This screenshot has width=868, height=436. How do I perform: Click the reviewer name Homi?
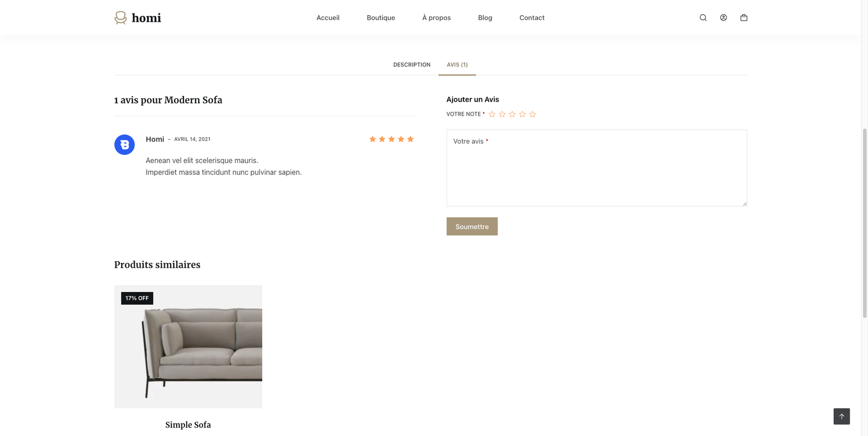(x=155, y=139)
